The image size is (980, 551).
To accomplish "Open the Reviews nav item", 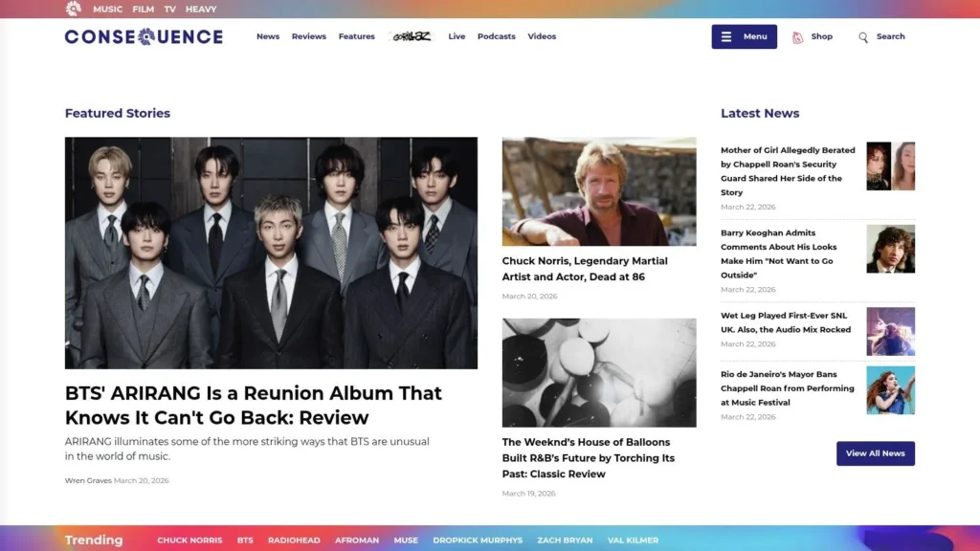I will (x=308, y=36).
